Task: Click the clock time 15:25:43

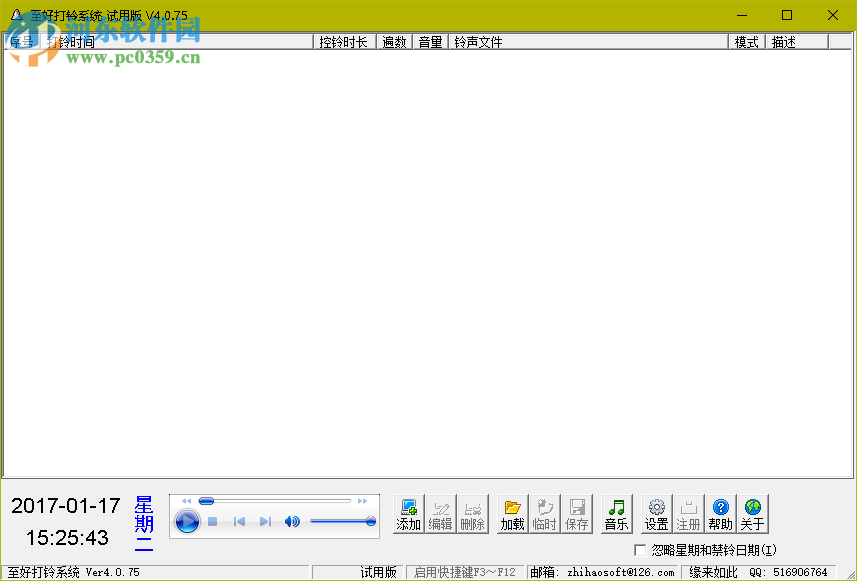Action: pyautogui.click(x=67, y=538)
